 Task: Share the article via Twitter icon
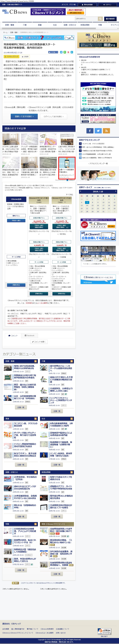(x=61, y=52)
